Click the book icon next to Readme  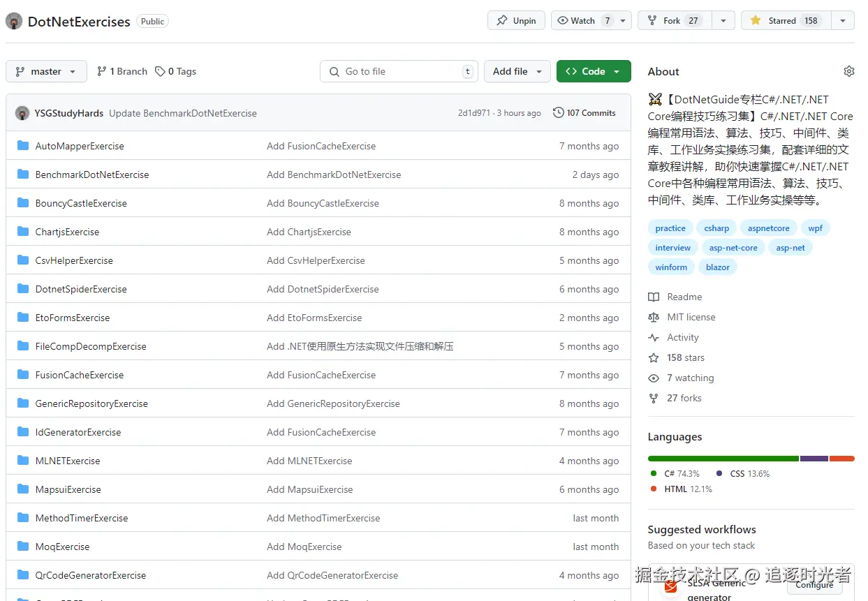(654, 297)
